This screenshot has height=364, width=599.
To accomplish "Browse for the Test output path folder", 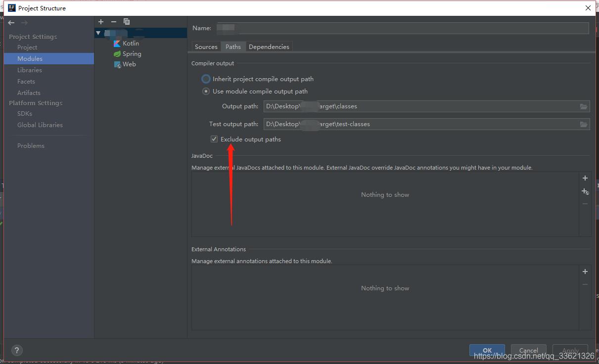I will click(x=584, y=124).
